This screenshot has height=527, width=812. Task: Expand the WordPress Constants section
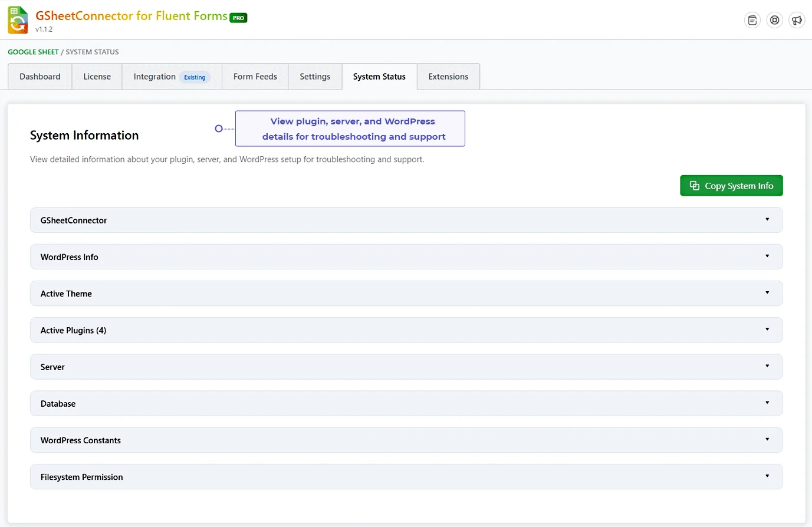(406, 440)
